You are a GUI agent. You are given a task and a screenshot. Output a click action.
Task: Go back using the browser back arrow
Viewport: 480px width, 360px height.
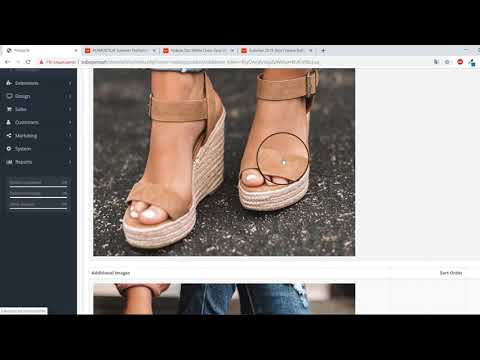tap(7, 62)
